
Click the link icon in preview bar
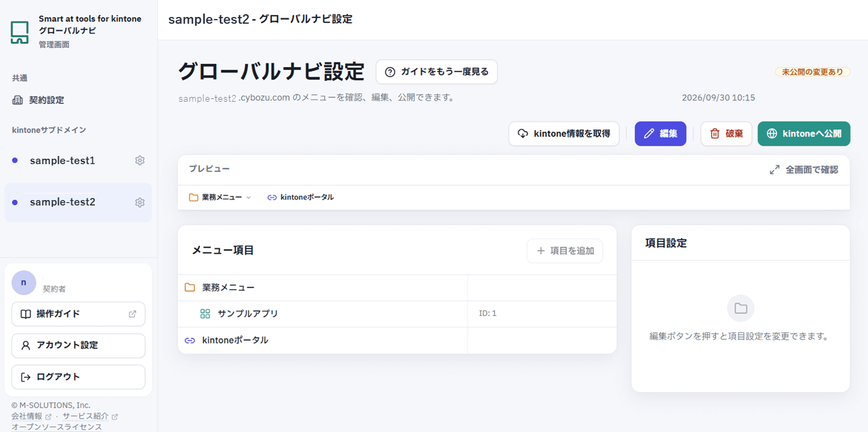click(272, 197)
